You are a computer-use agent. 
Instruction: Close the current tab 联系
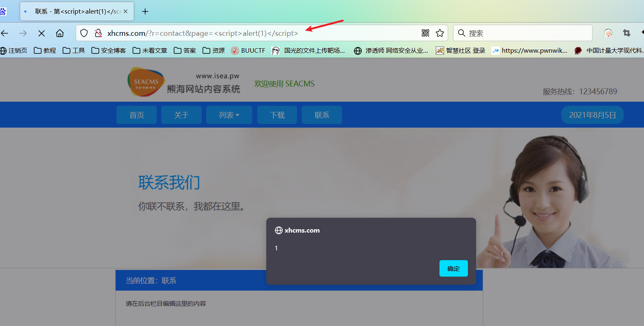tap(126, 12)
